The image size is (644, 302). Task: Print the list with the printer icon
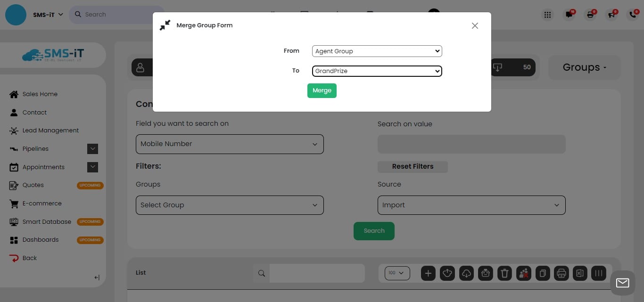(561, 273)
